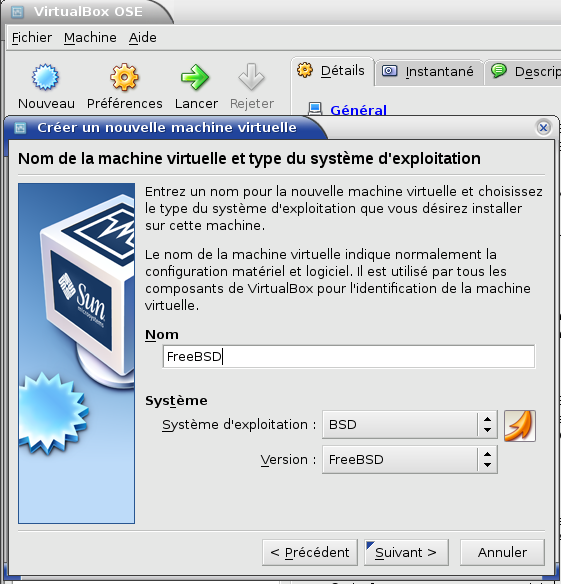Open the Système d'exploitation BSD dropdown

coord(410,425)
